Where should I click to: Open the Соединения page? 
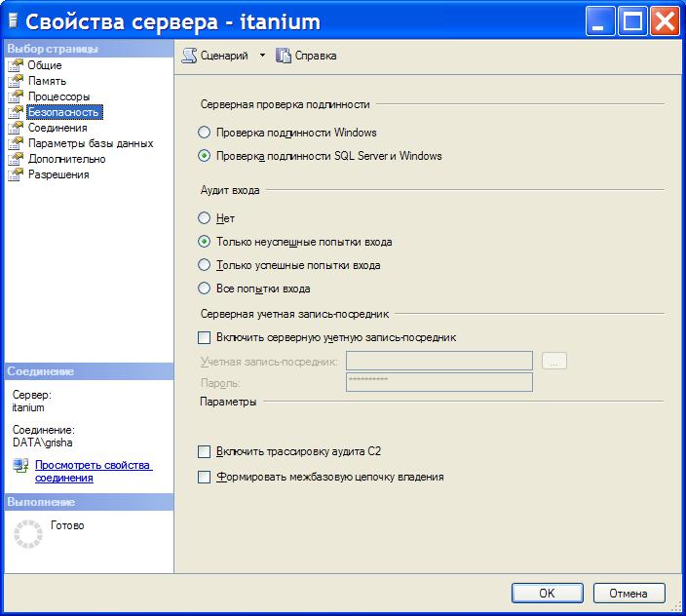coord(57,129)
